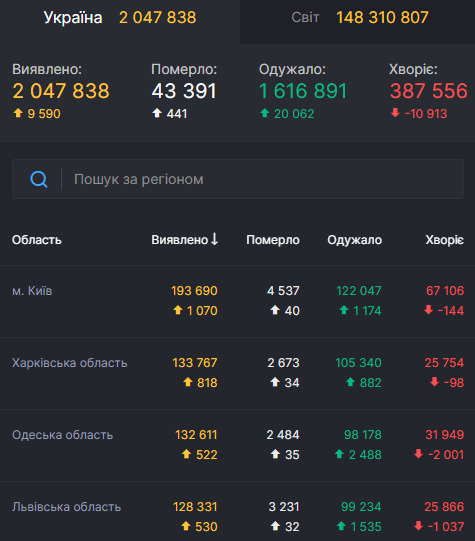Click the Виявлено sort arrow icon
475x541 pixels.
(215, 239)
